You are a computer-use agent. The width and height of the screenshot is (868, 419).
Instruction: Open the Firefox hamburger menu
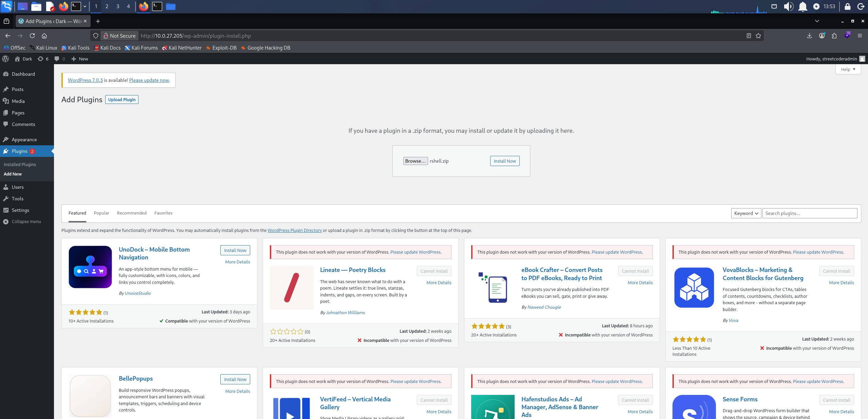click(860, 36)
